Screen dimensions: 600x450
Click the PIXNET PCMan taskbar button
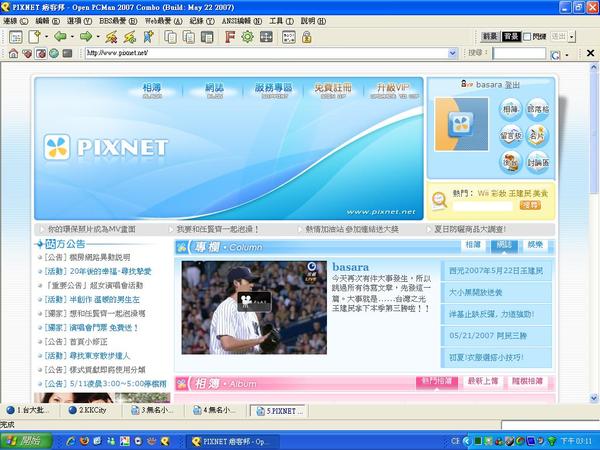(x=233, y=442)
